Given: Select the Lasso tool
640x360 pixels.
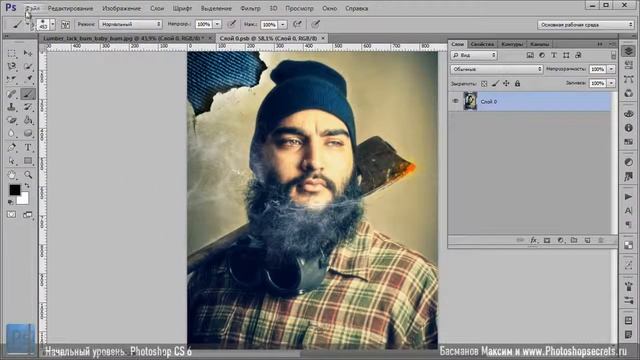Looking at the screenshot, I should pyautogui.click(x=12, y=66).
